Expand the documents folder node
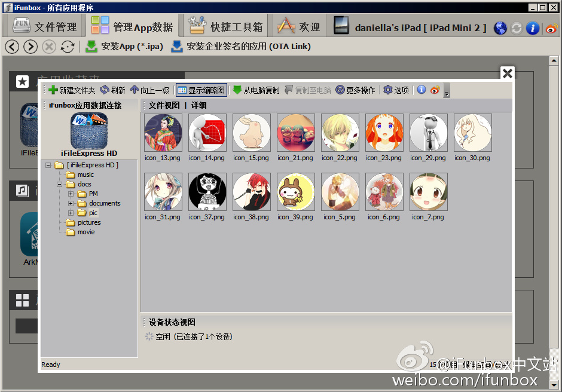 71,204
